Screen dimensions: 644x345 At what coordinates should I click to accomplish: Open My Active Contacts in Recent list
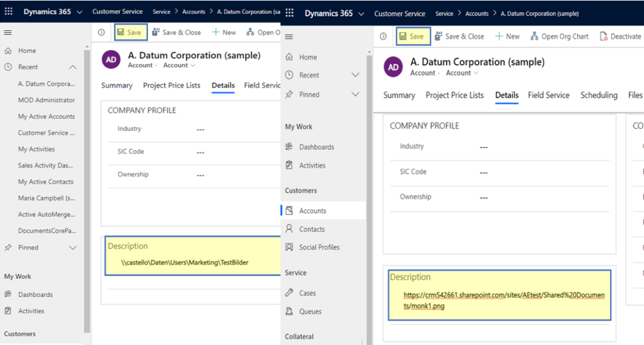coord(45,182)
